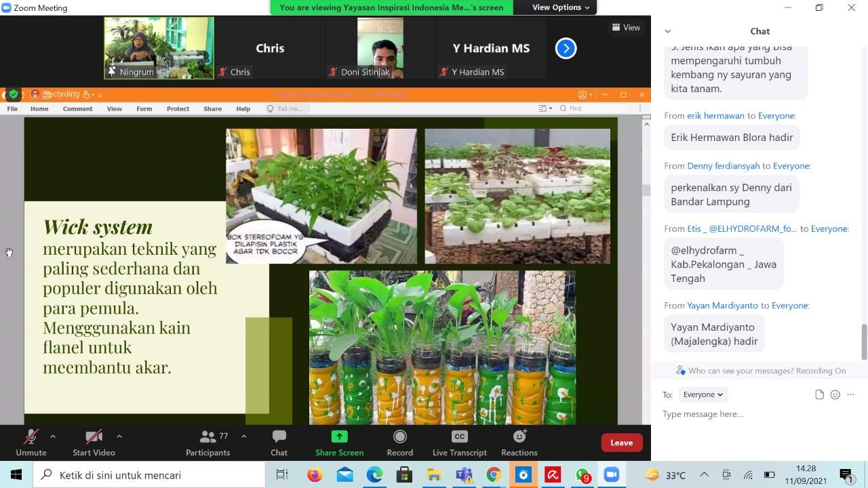Image resolution: width=868 pixels, height=488 pixels.
Task: Click the green Share Screen button
Action: coord(339,443)
